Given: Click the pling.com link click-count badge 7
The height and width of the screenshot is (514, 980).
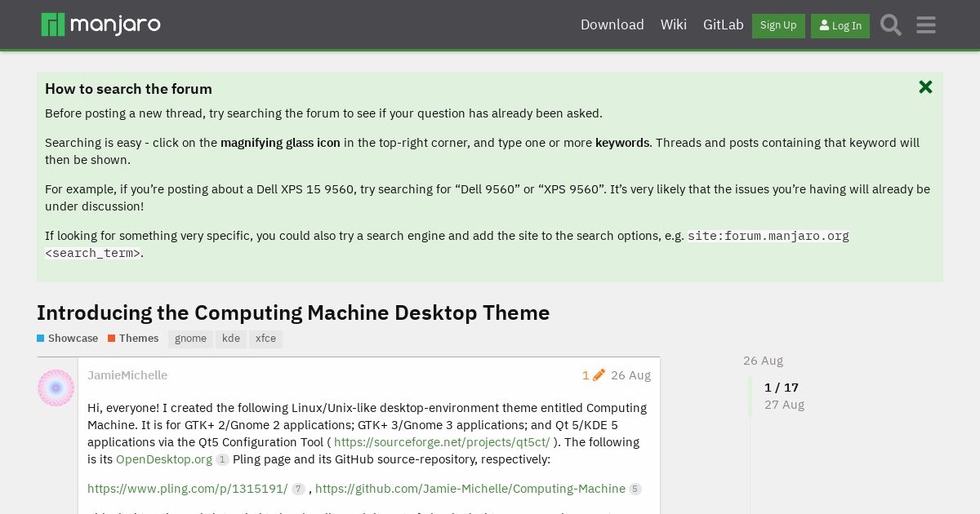Looking at the screenshot, I should point(299,490).
